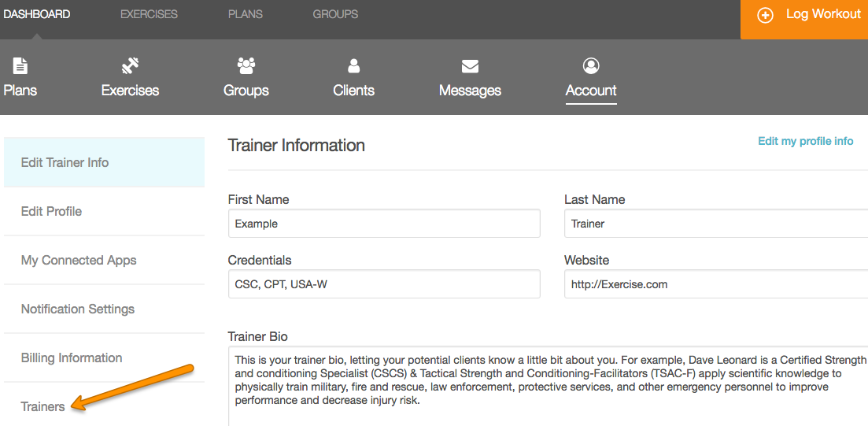Open Trainers in the sidebar

pos(104,406)
